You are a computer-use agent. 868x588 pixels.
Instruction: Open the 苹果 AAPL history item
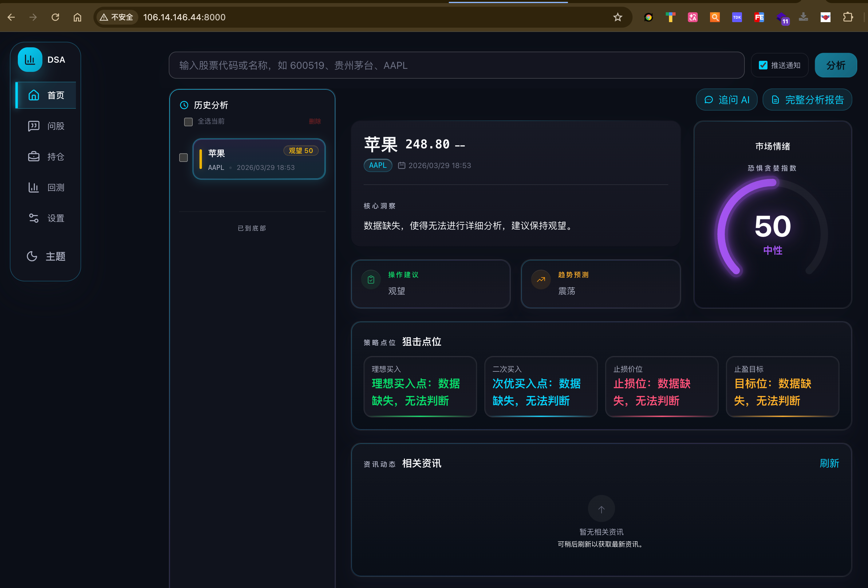(x=258, y=159)
